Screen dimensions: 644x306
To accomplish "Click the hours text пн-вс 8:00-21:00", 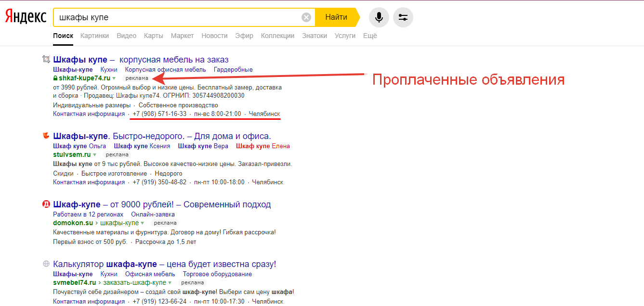I will click(x=218, y=114).
